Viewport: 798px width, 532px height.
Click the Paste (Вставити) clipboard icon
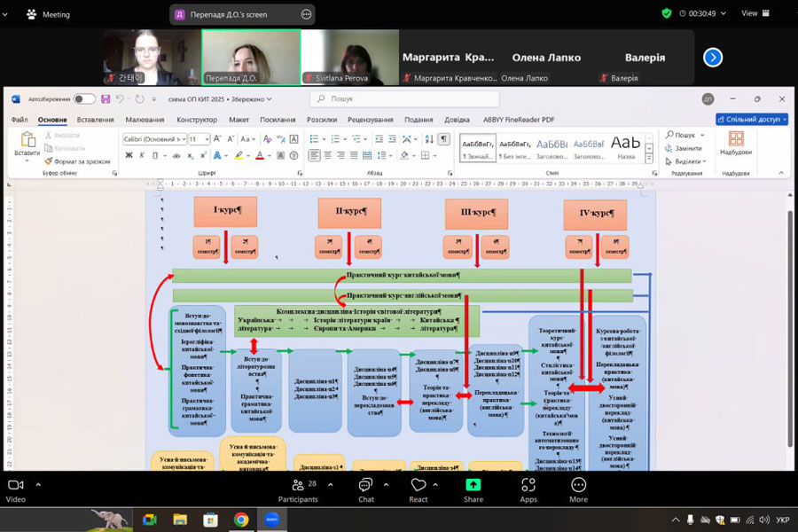pos(27,139)
